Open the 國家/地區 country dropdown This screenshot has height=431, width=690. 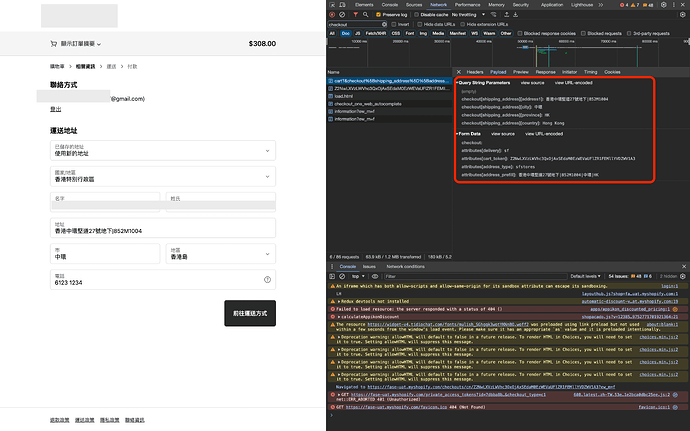(162, 176)
